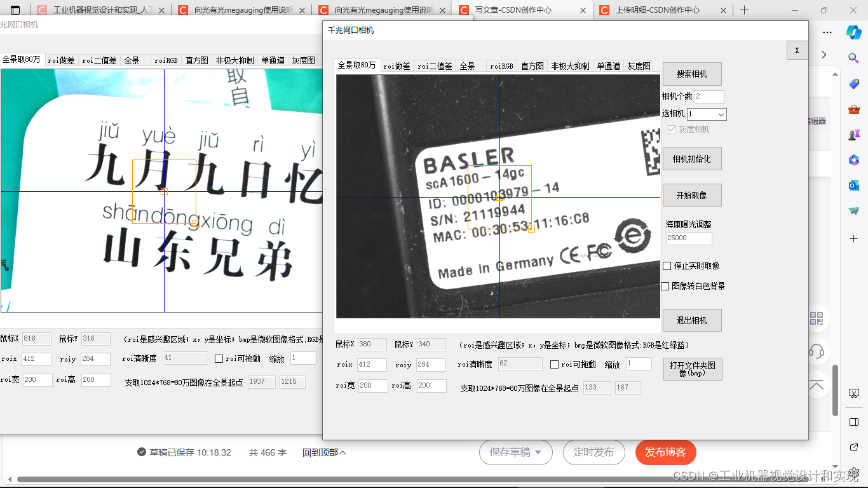Click the CSDN headset support icon
This screenshot has width=868, height=488.
coord(817,351)
